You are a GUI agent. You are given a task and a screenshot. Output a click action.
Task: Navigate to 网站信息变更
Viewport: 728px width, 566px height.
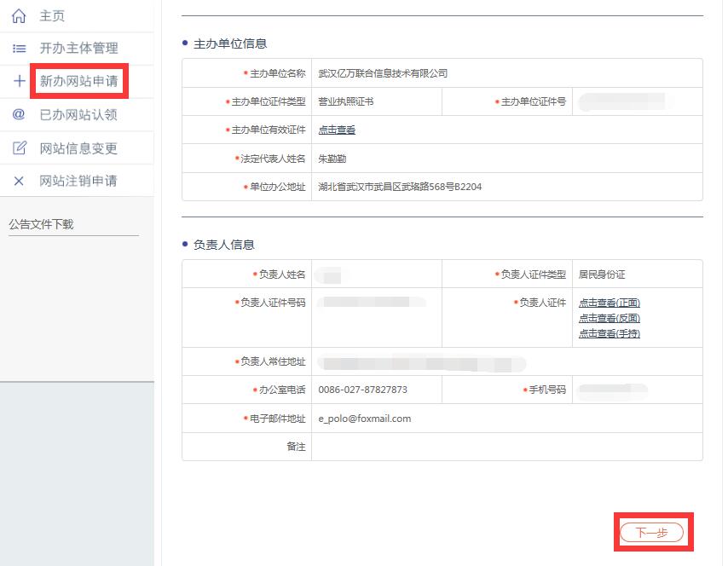(78, 148)
